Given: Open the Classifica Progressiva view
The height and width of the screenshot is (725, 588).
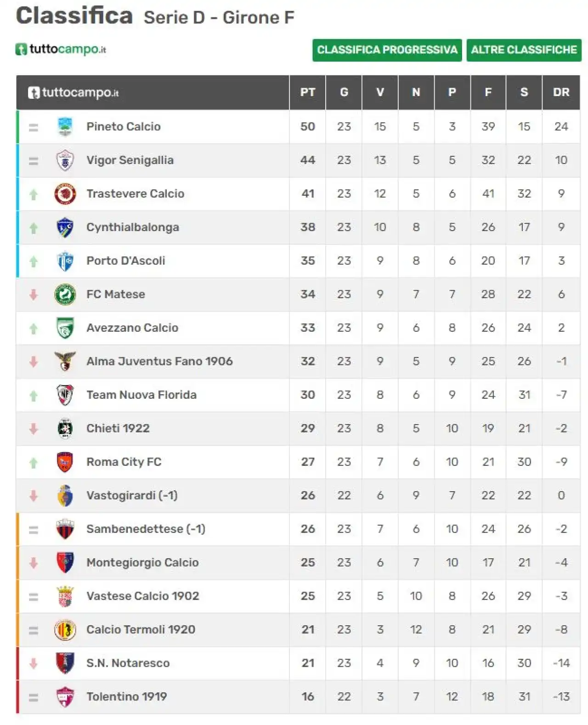Looking at the screenshot, I should (x=387, y=50).
